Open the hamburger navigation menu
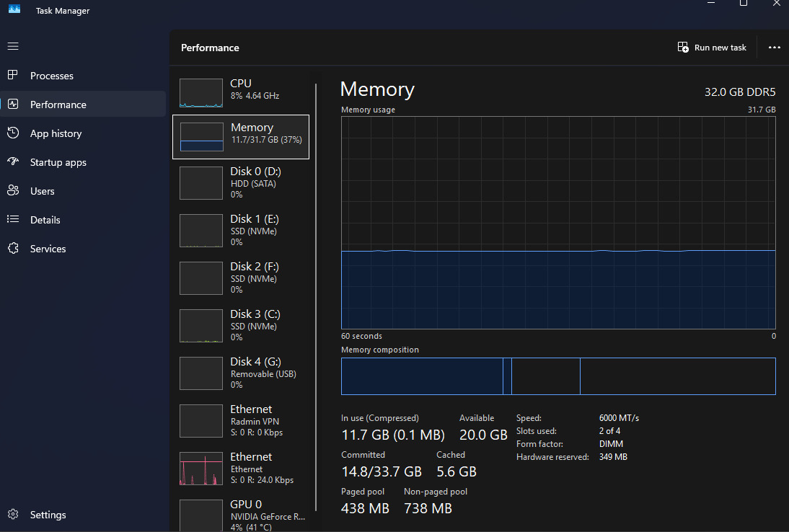The width and height of the screenshot is (789, 532). coord(13,46)
